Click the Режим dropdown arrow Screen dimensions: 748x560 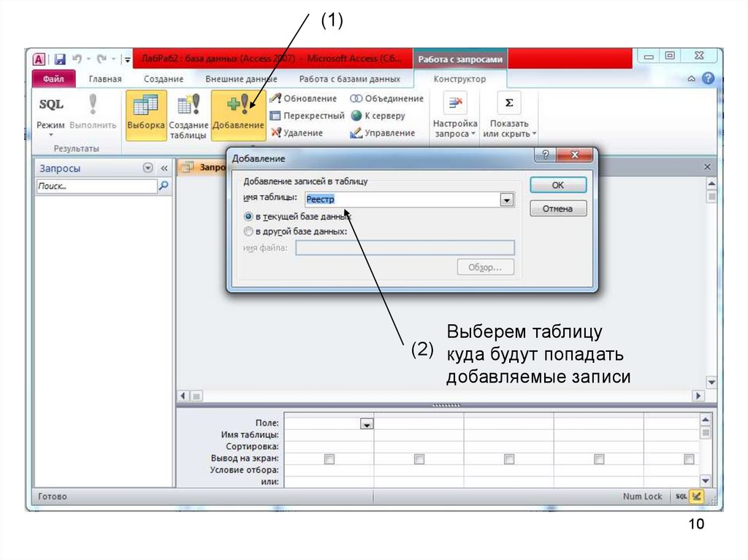tap(50, 135)
